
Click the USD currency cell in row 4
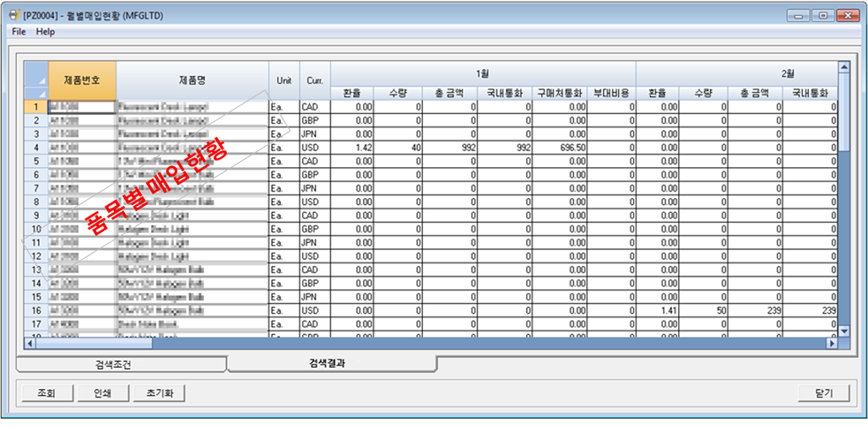coord(315,148)
